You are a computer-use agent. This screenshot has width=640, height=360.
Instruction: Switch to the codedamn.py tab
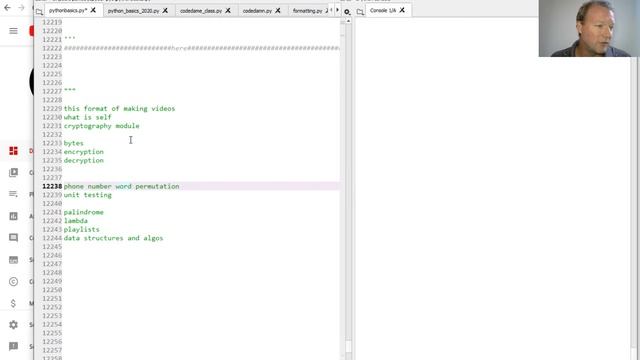pos(257,11)
